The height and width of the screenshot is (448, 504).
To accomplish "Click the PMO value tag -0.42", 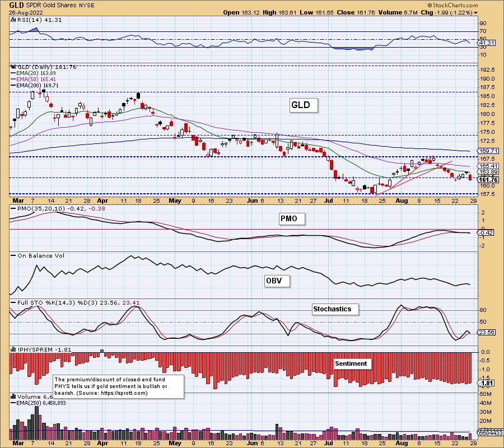I will pos(486,232).
